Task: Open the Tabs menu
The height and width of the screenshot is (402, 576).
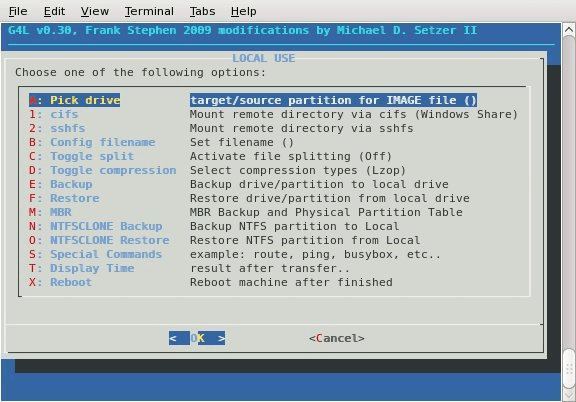Action: click(x=202, y=11)
